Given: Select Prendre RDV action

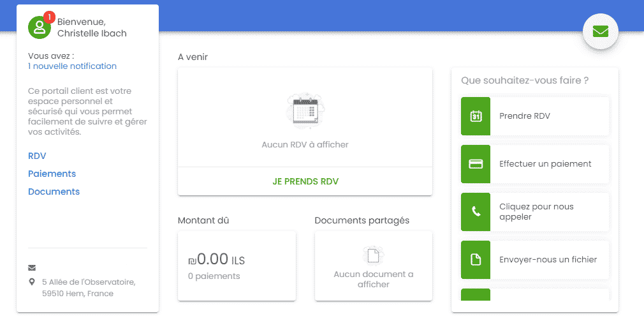Looking at the screenshot, I should point(535,116).
